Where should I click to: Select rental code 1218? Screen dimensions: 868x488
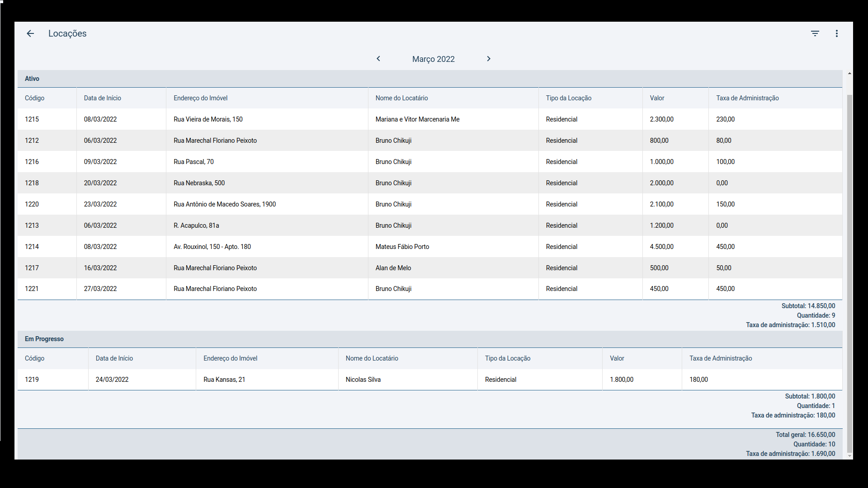[32, 183]
